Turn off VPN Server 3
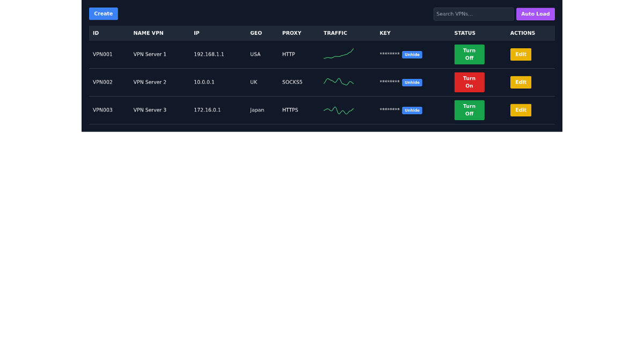The height and width of the screenshot is (338, 644). point(469,111)
